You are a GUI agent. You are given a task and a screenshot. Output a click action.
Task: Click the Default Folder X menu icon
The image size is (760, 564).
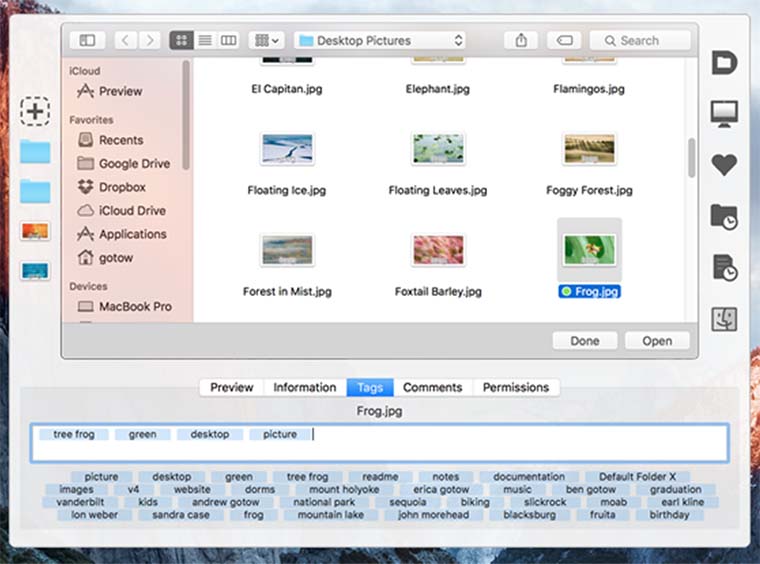(x=724, y=63)
